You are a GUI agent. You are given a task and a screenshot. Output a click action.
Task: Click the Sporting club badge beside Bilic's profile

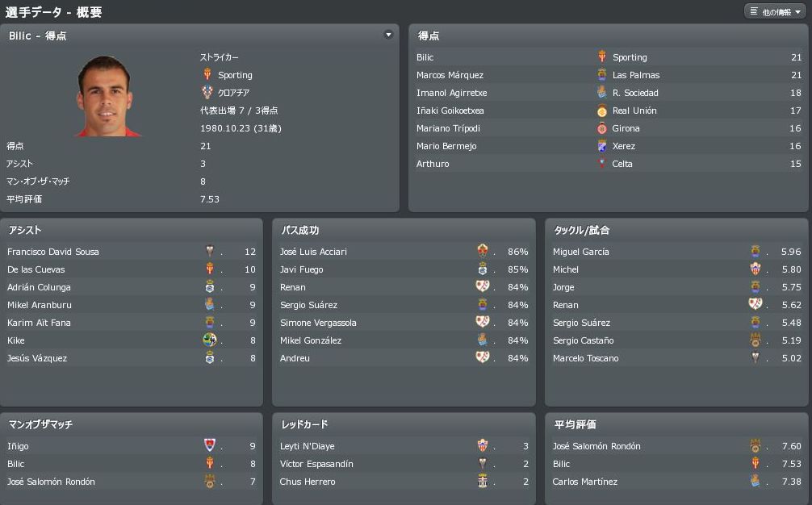coord(207,75)
